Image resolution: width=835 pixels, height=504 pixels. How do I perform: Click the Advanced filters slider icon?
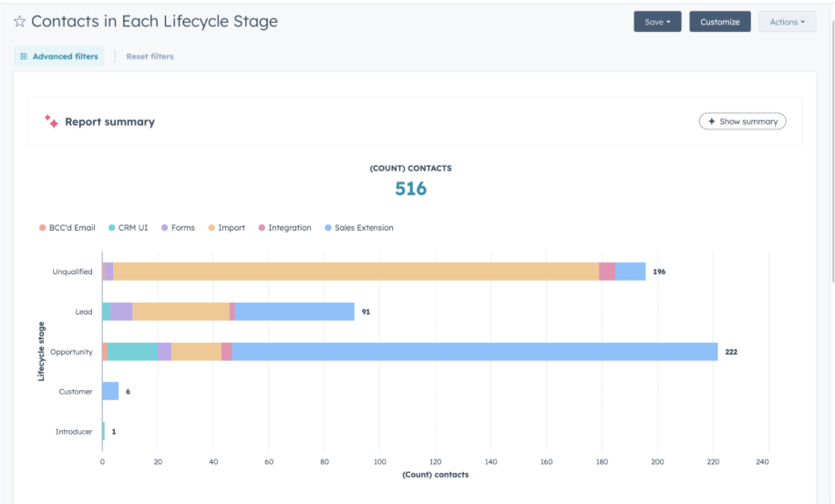pyautogui.click(x=24, y=57)
